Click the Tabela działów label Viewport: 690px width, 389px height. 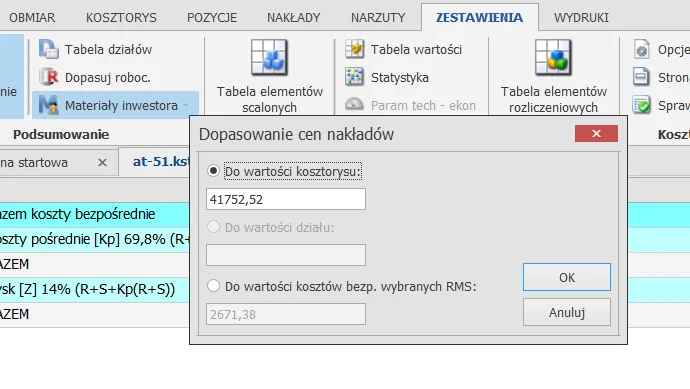tap(108, 50)
